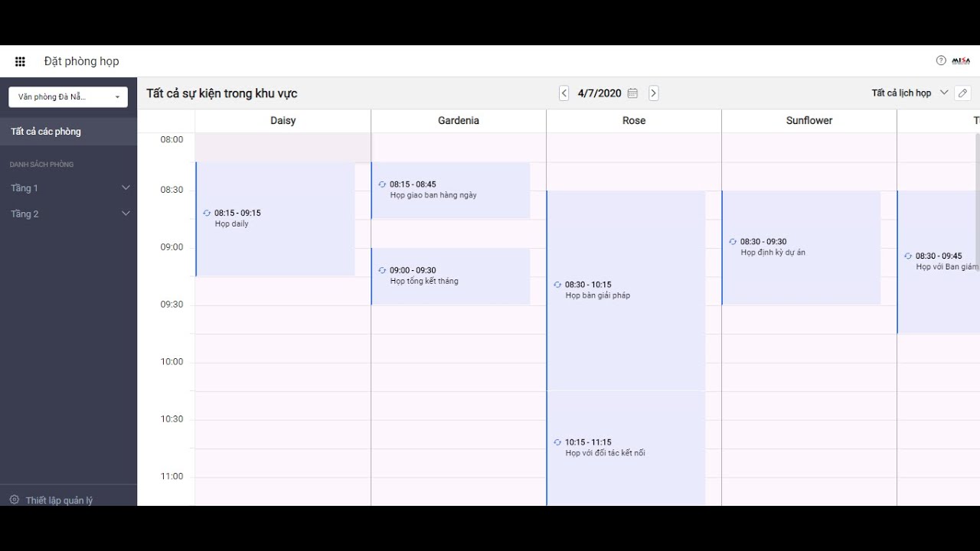980x551 pixels.
Task: Click recurring icon on Họp với Ban giám event
Action: click(908, 256)
